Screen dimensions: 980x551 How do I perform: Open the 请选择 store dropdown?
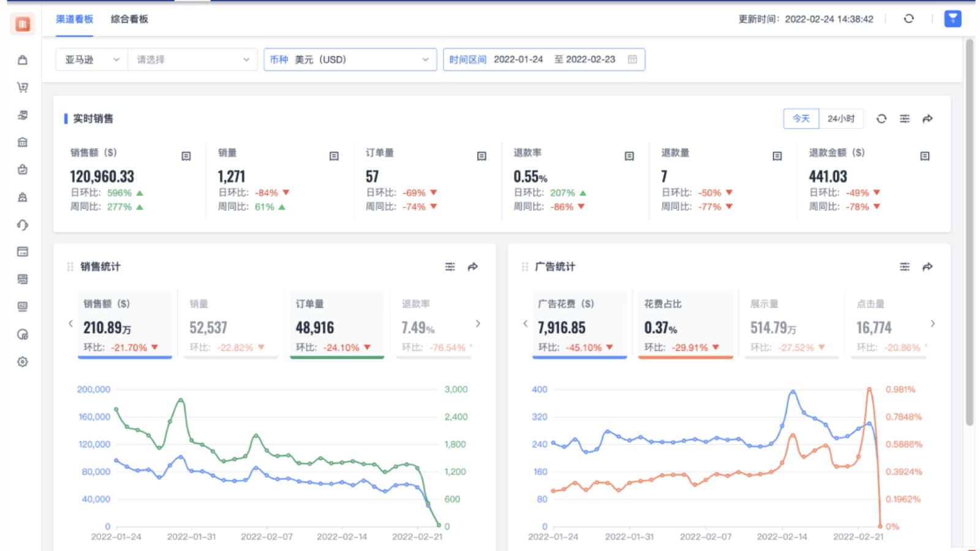tap(192, 59)
